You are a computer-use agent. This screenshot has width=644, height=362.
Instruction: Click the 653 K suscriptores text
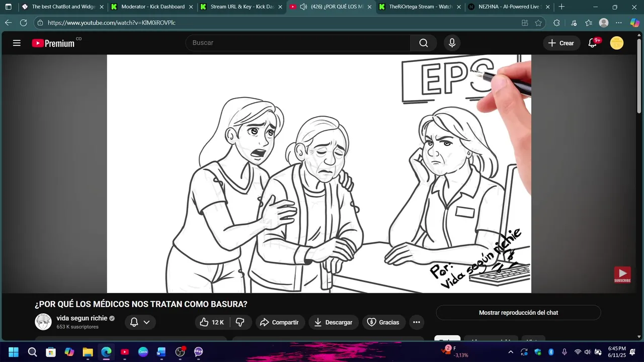tap(77, 327)
